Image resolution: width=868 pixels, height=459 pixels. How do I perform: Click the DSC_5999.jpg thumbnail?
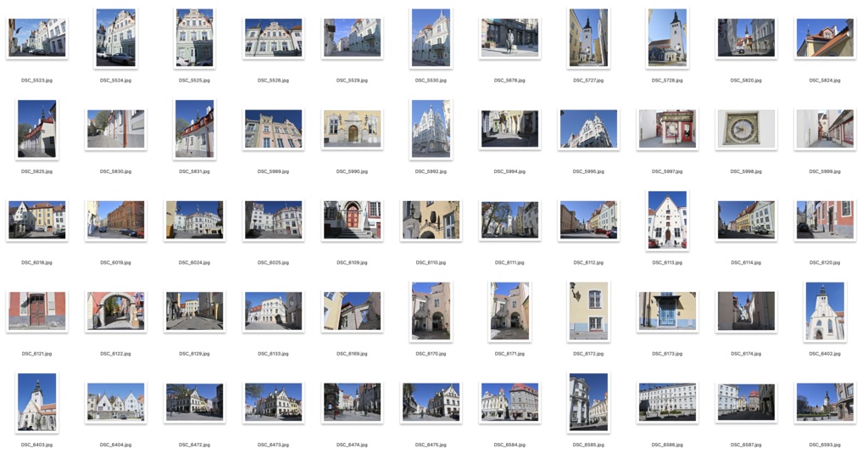coord(825,129)
